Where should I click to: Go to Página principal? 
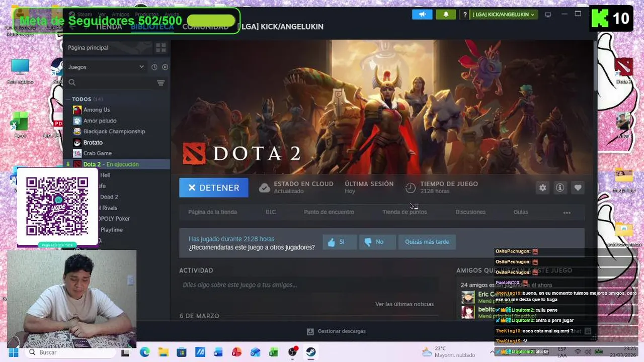(x=88, y=48)
